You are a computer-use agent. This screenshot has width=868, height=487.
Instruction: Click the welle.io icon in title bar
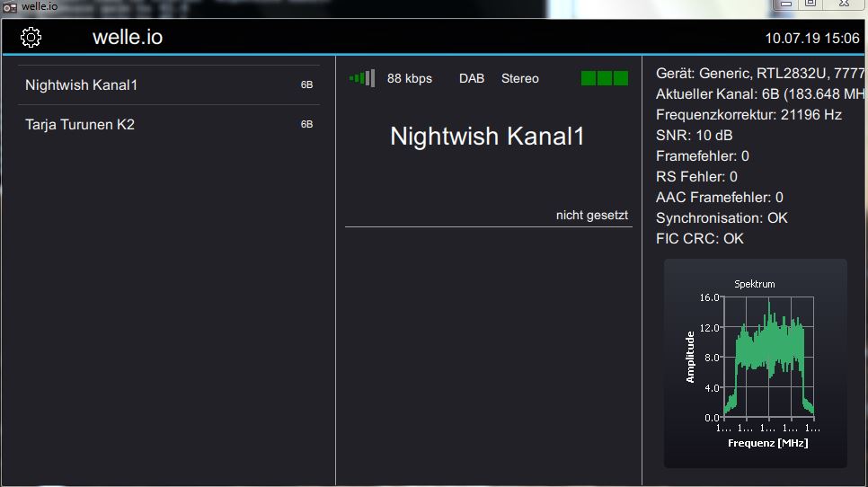(x=11, y=7)
